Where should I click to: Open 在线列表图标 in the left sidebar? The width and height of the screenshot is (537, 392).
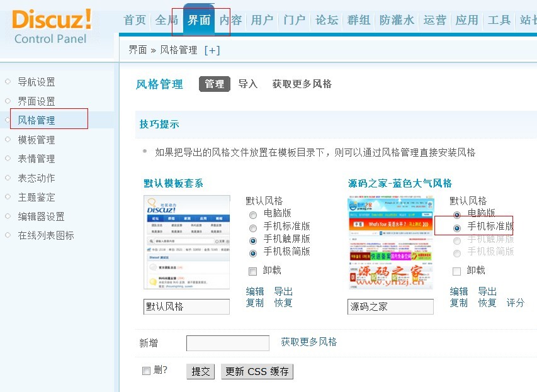coord(46,235)
